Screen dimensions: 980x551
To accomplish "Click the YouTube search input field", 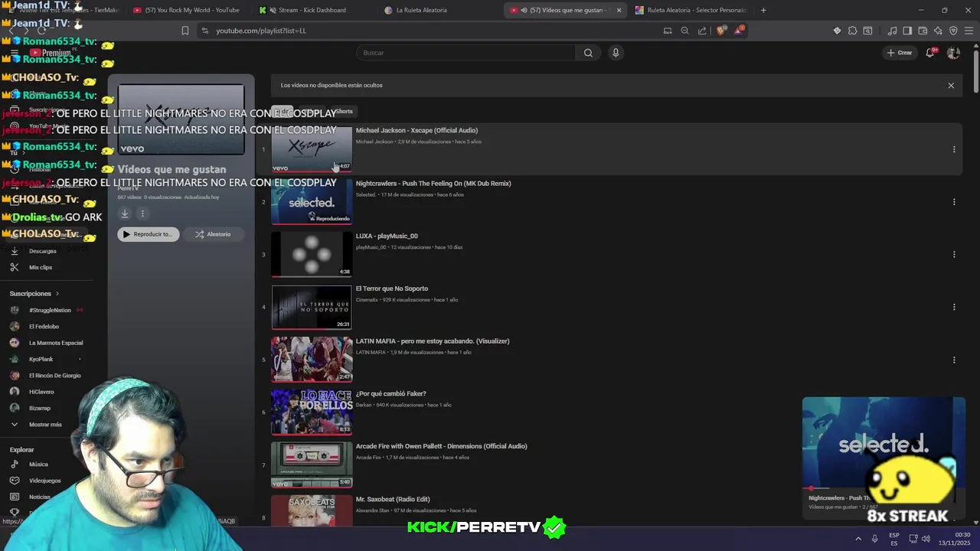I will (x=466, y=53).
